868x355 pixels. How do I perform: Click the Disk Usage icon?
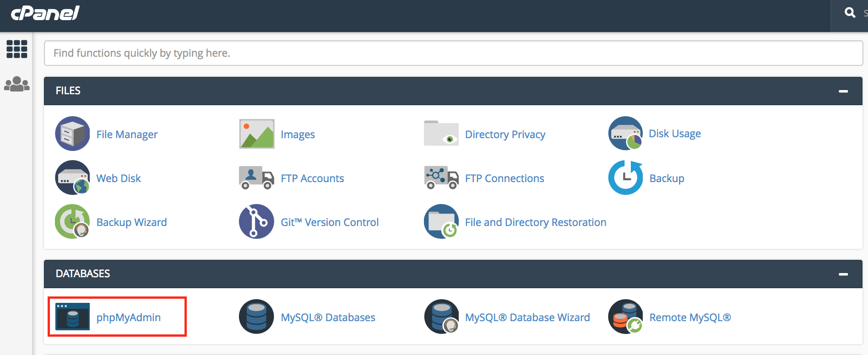625,133
